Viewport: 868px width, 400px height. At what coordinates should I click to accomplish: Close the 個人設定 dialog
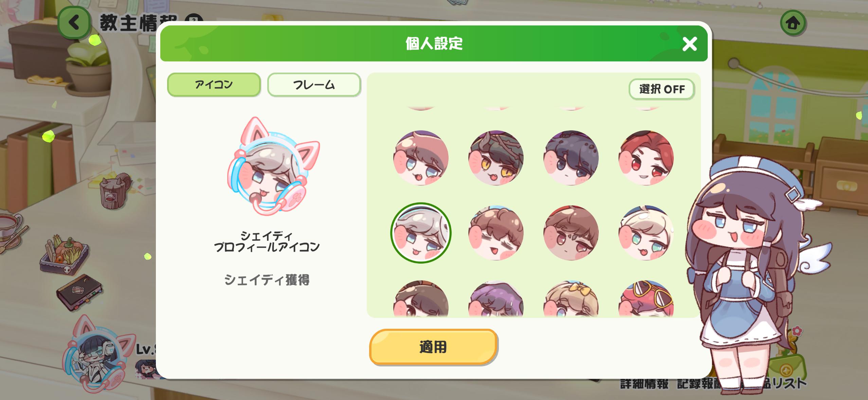[x=689, y=44]
